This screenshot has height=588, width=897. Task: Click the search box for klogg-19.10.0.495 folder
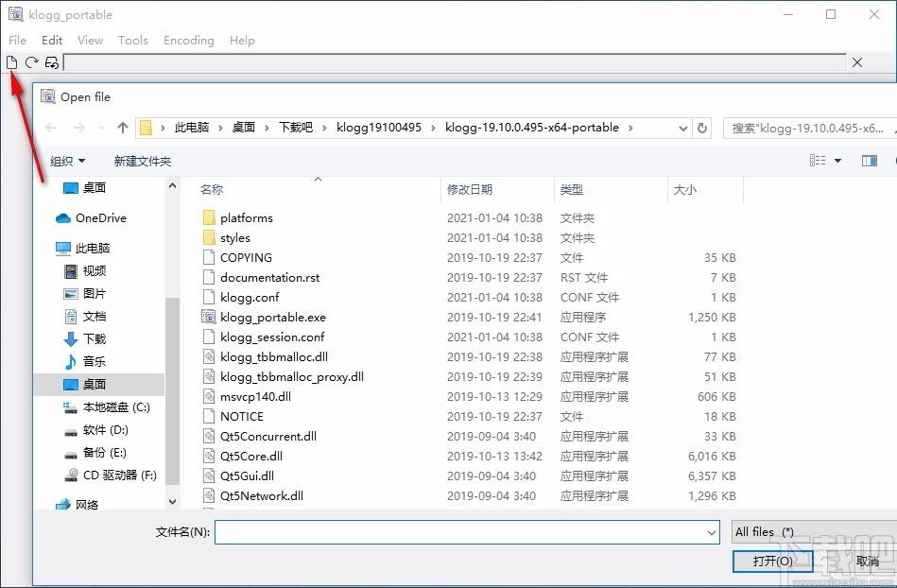click(809, 129)
